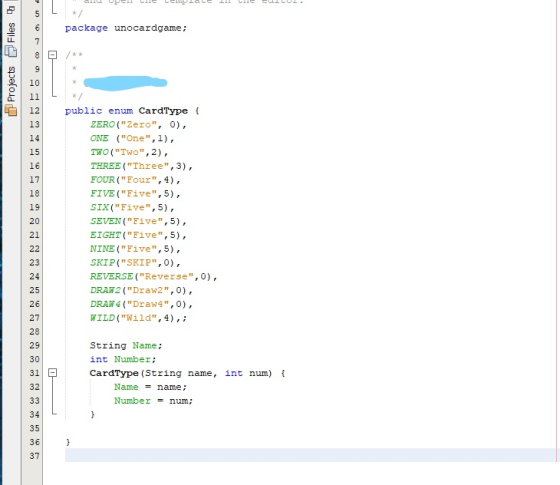The height and width of the screenshot is (485, 560).
Task: Click the ONE enum constant
Action: tap(99, 138)
